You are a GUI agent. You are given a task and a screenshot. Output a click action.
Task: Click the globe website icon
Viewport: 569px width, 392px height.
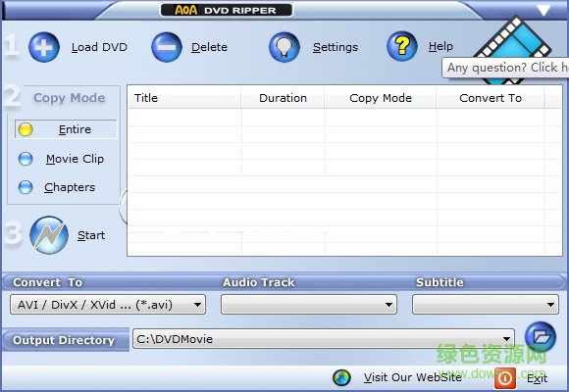(341, 377)
